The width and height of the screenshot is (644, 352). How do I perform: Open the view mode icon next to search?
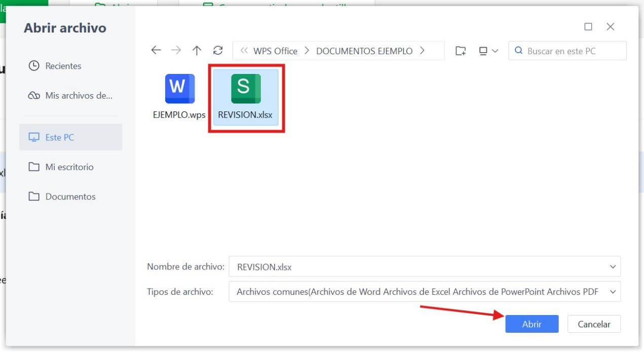coord(484,51)
